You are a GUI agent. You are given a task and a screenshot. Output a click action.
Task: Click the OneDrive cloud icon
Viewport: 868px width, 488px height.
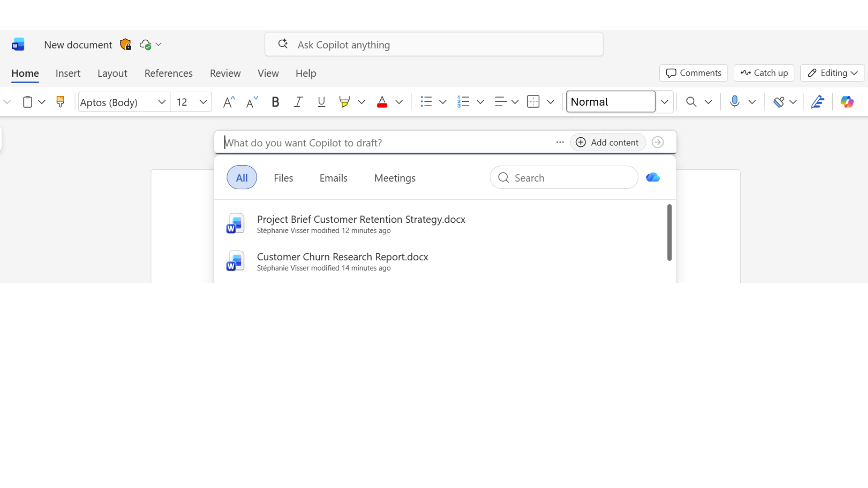click(x=652, y=178)
